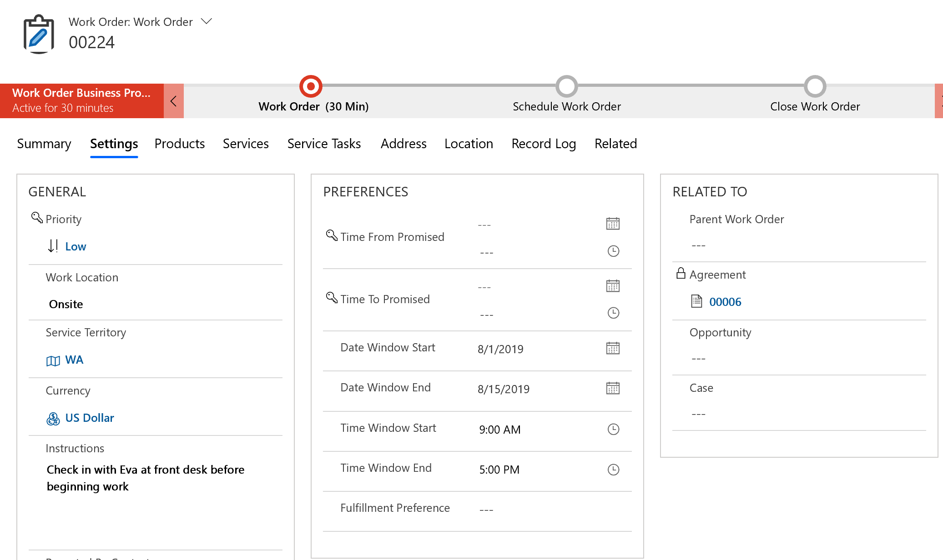Image resolution: width=943 pixels, height=560 pixels.
Task: Click the Currency US Dollar icon
Action: pyautogui.click(x=53, y=418)
